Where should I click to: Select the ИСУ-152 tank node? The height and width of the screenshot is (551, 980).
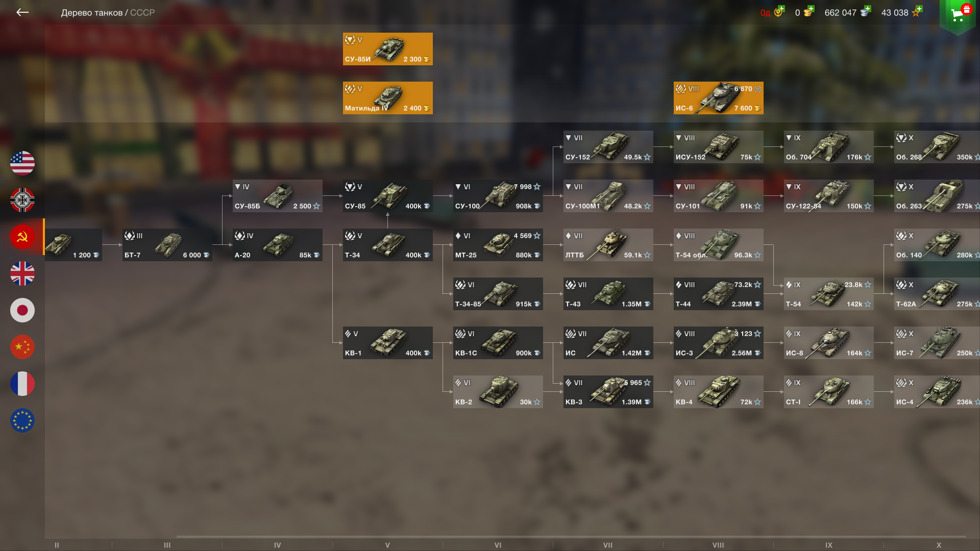(718, 147)
